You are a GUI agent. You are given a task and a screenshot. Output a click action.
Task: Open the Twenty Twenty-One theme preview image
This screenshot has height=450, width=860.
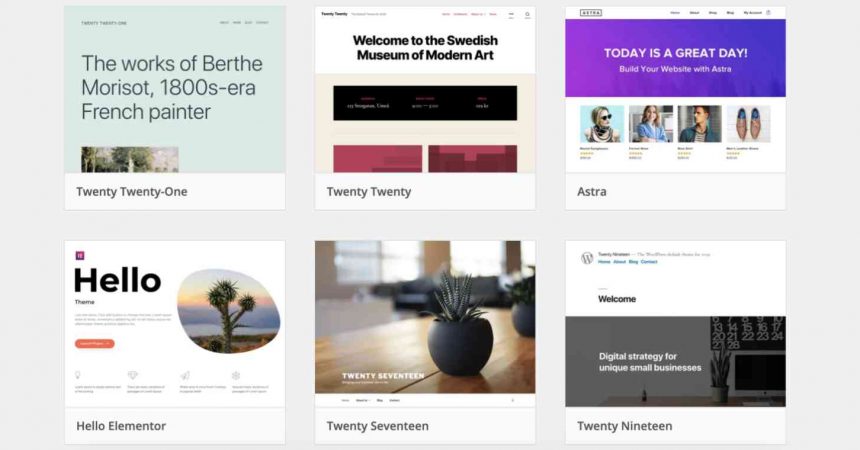[175, 89]
